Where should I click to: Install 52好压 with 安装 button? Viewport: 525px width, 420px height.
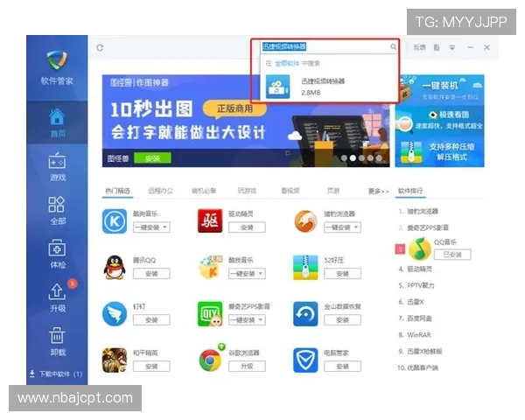pyautogui.click(x=342, y=274)
